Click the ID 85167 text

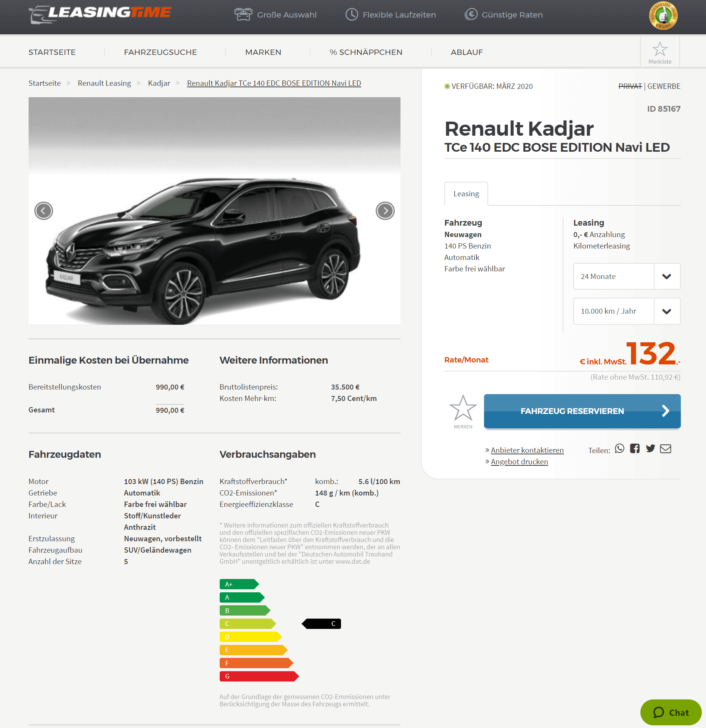point(664,109)
